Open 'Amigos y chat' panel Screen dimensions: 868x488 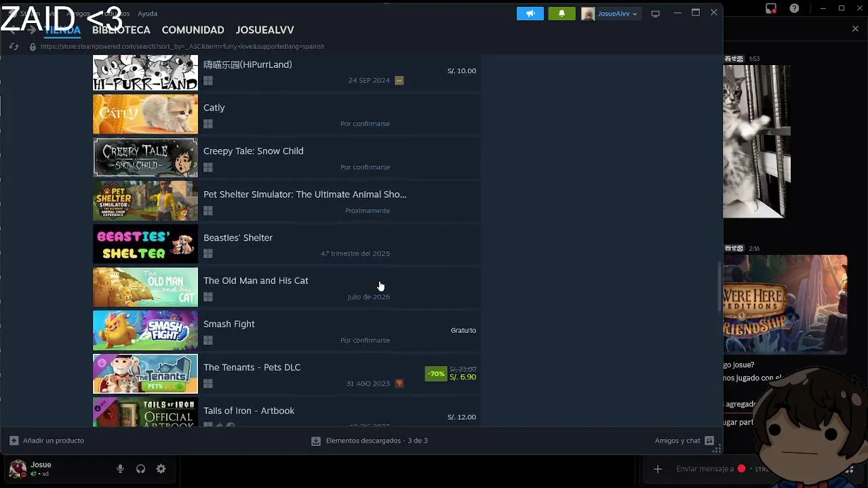[684, 441]
